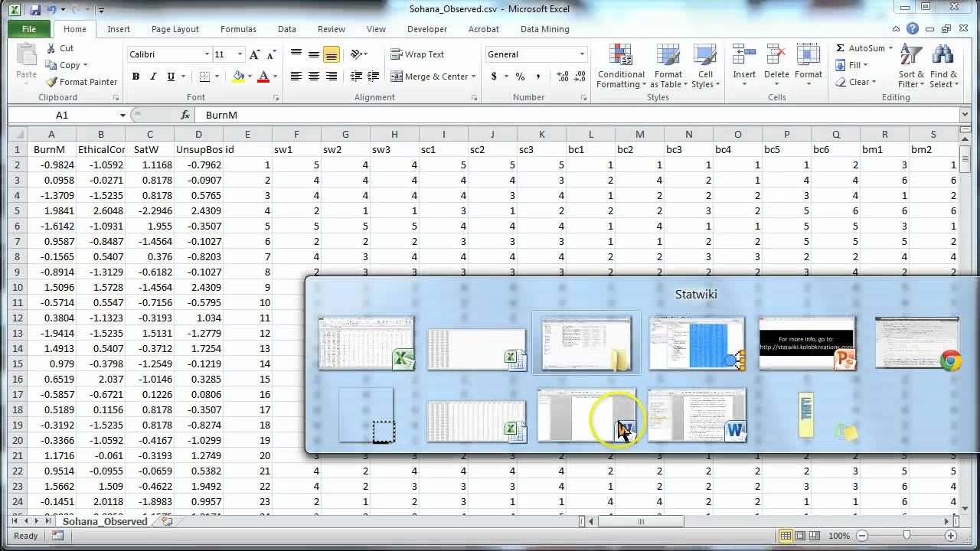The image size is (980, 551).
Task: Apply Percent Style format
Action: pos(521,77)
